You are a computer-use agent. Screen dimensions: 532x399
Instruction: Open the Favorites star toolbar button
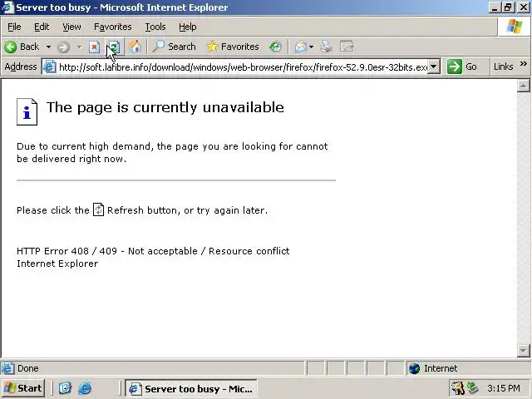233,47
